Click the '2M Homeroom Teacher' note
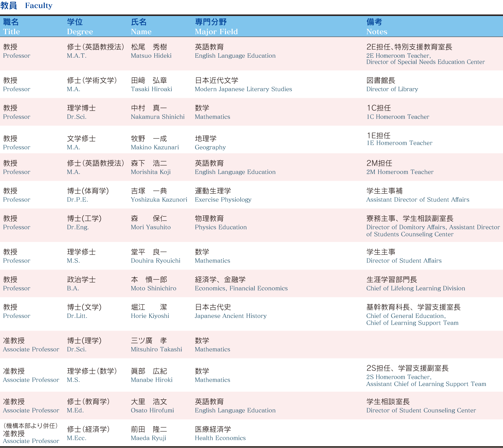503x448 pixels. coord(400,172)
